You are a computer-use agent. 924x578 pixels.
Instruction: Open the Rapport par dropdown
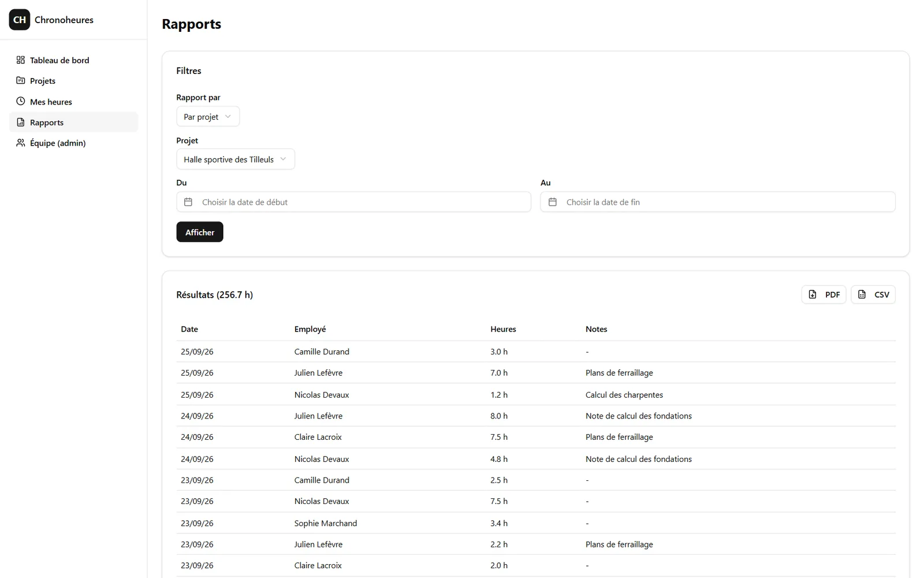[208, 117]
